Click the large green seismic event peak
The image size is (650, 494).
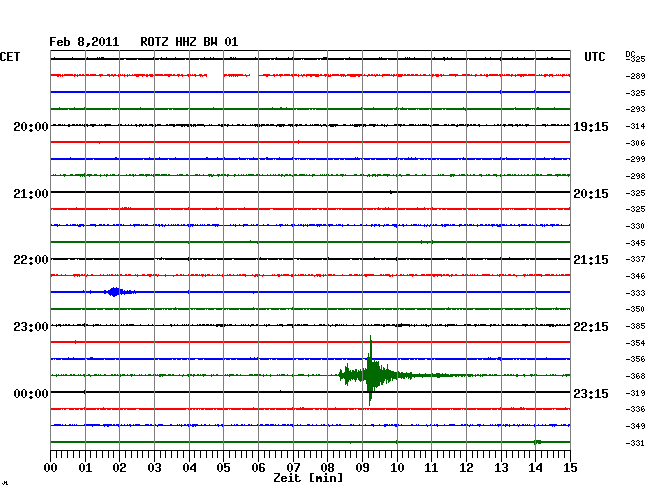click(x=371, y=371)
